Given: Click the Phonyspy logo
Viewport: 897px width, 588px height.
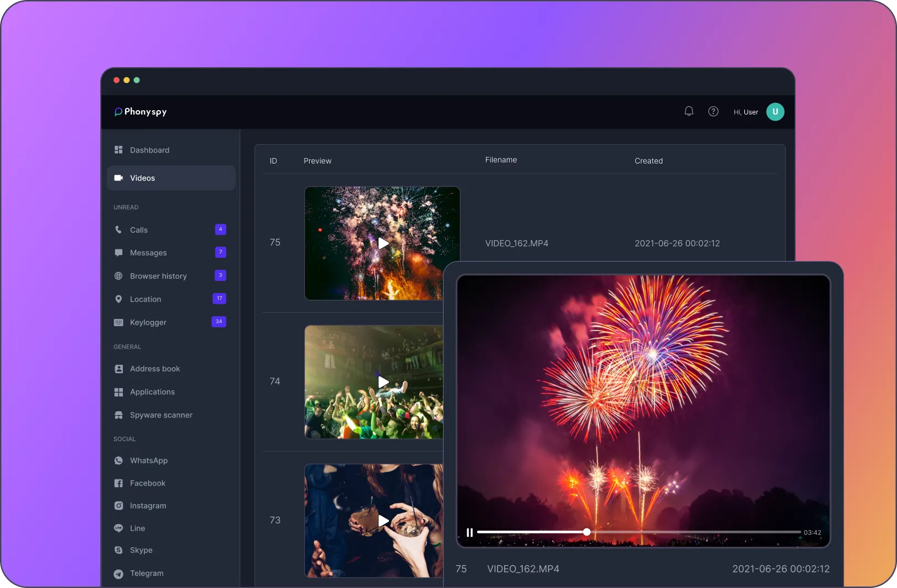Looking at the screenshot, I should (x=141, y=112).
